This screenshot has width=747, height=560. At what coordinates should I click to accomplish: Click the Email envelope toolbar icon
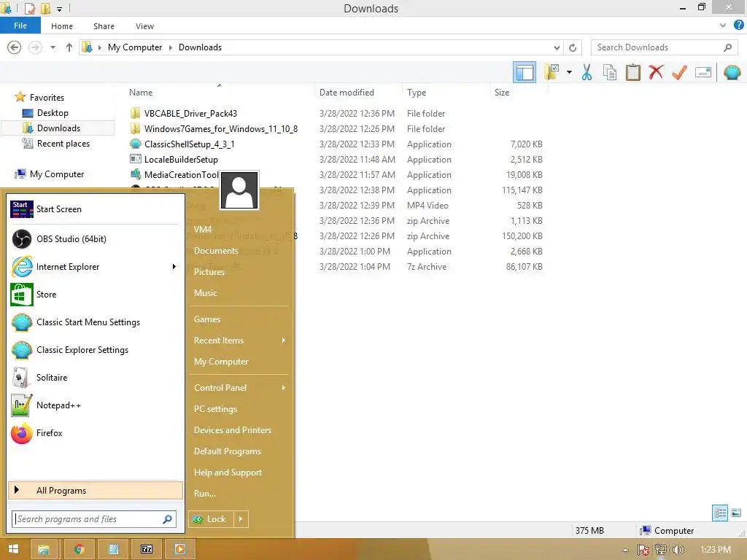(703, 72)
